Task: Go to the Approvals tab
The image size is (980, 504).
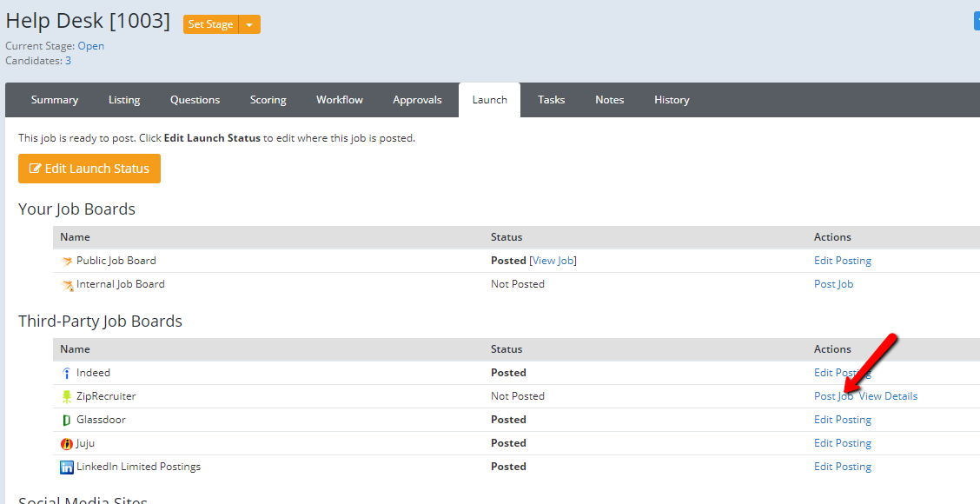Action: coord(417,100)
